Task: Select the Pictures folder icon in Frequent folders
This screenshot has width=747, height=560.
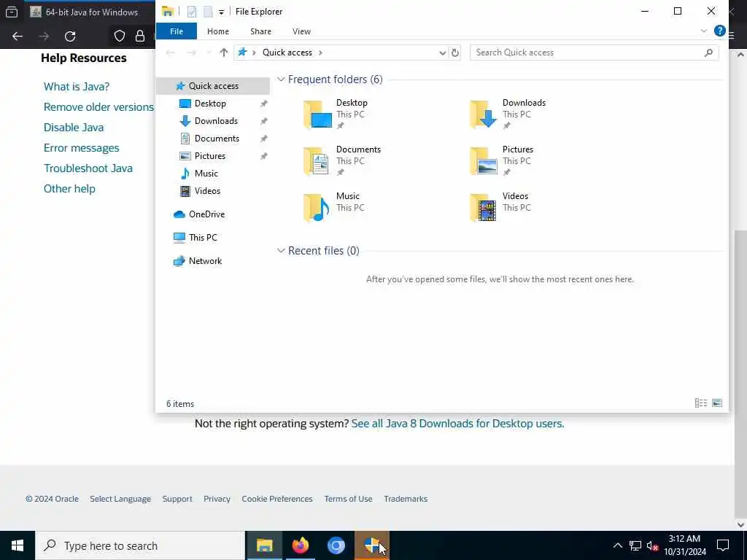Action: (x=484, y=161)
